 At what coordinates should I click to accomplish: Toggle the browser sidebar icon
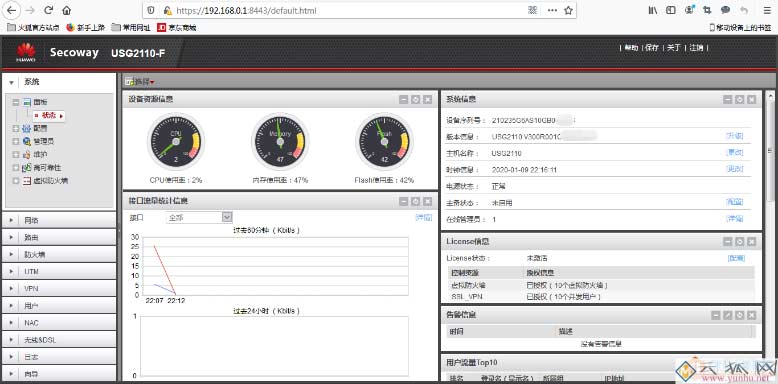tap(671, 10)
